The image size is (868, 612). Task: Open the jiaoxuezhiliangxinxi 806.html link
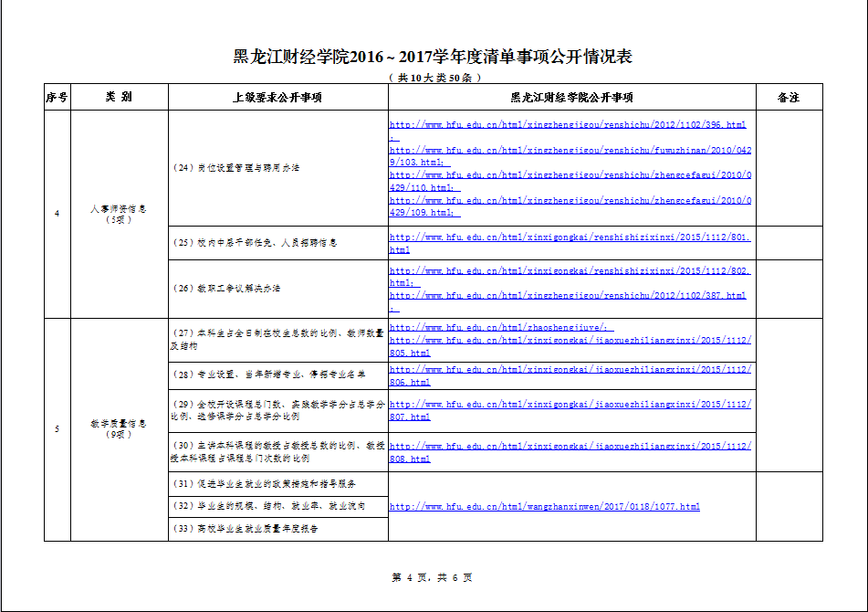pos(570,370)
